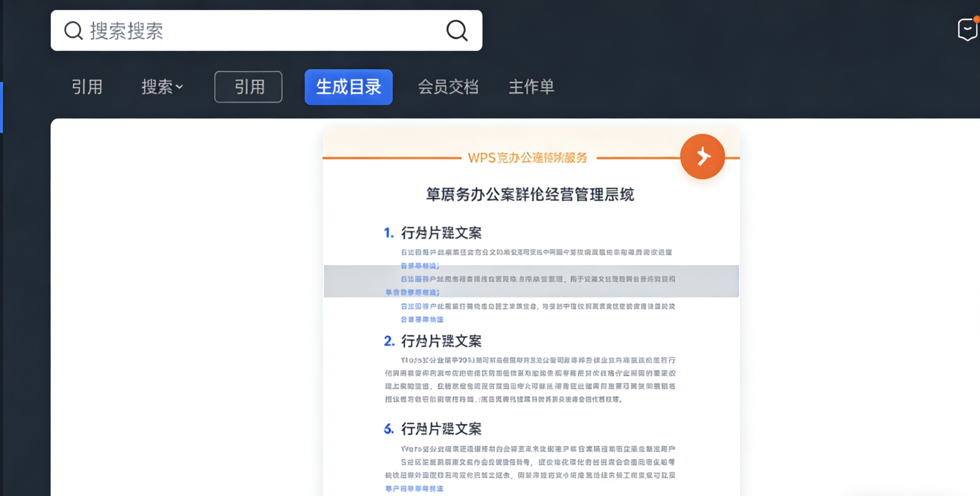Click the search magnifier button on the right
Viewport: 980px width, 496px height.
[456, 31]
